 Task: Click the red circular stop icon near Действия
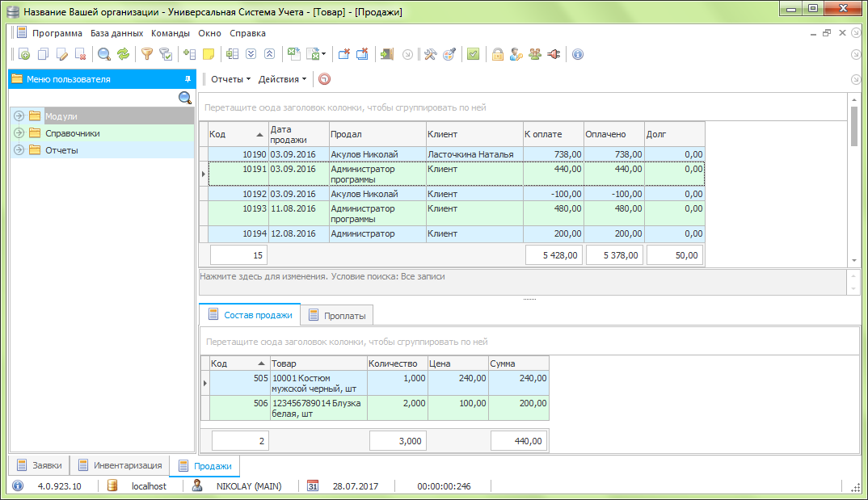pos(324,79)
